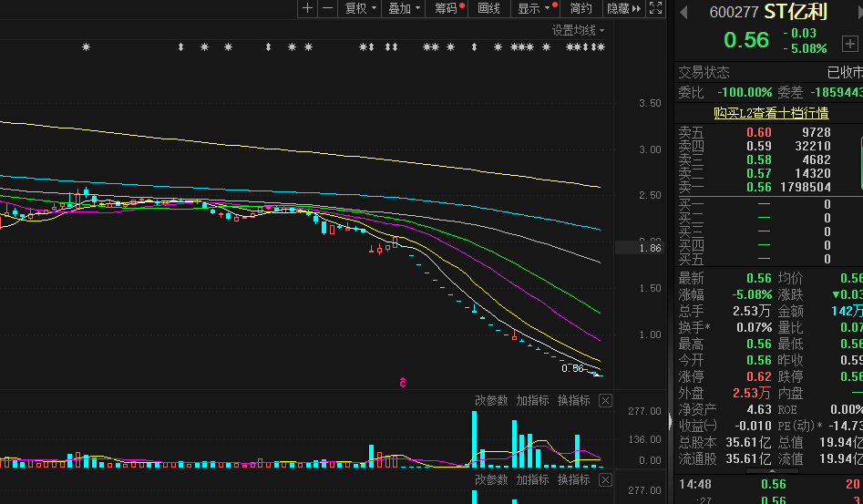Click 换指标 in the upper indicator panel
The height and width of the screenshot is (504, 863).
pos(573,401)
